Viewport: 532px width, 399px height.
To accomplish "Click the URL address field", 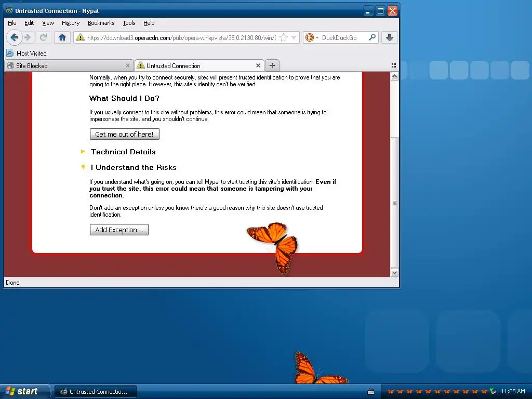I will pos(181,37).
